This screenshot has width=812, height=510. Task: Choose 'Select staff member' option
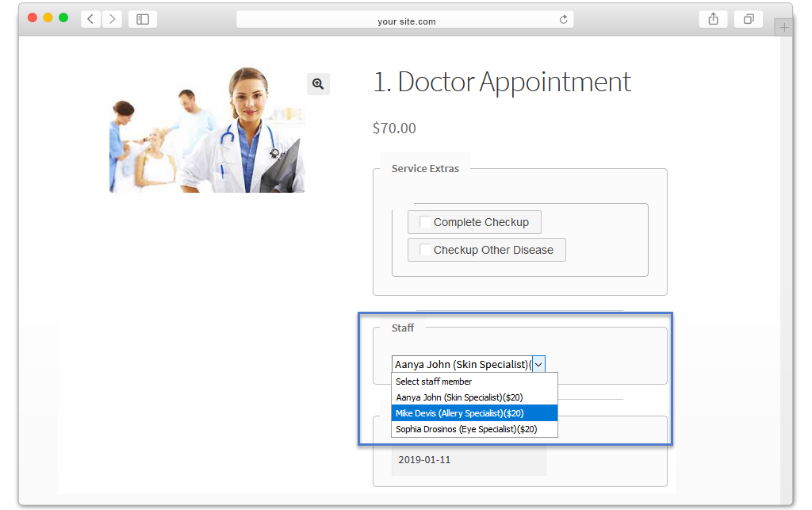pyautogui.click(x=474, y=382)
